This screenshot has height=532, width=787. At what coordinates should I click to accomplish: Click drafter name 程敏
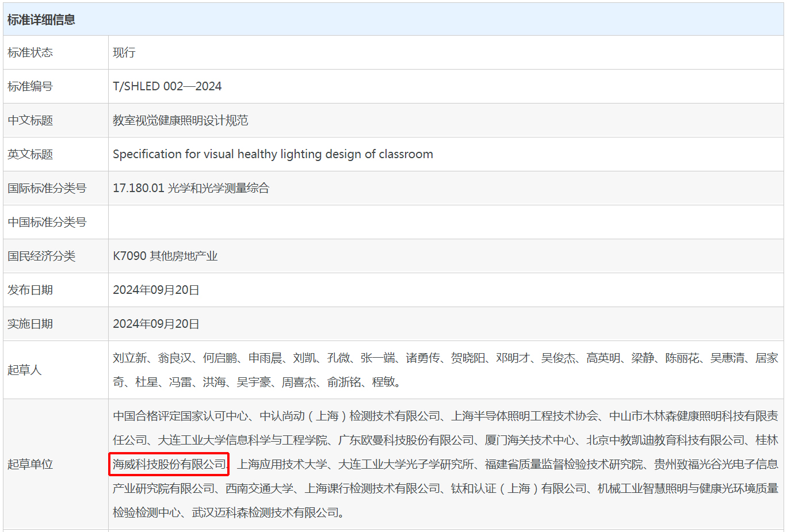tap(383, 382)
